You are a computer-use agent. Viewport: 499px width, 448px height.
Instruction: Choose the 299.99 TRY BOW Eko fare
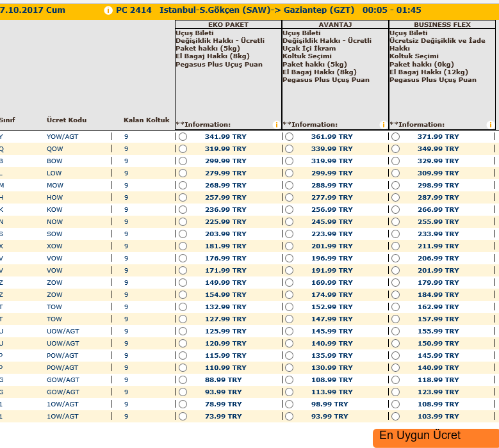183,161
